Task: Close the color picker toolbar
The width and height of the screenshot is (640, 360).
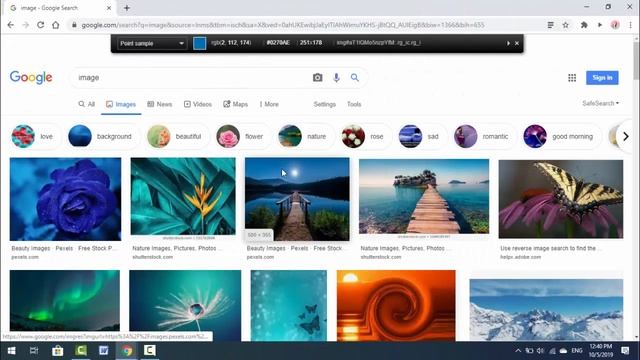Action: [517, 43]
